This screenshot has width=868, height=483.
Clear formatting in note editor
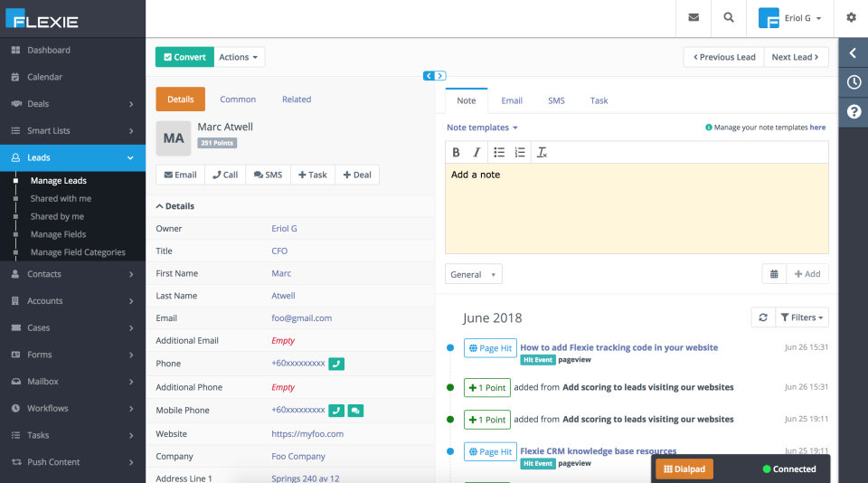[x=542, y=152]
